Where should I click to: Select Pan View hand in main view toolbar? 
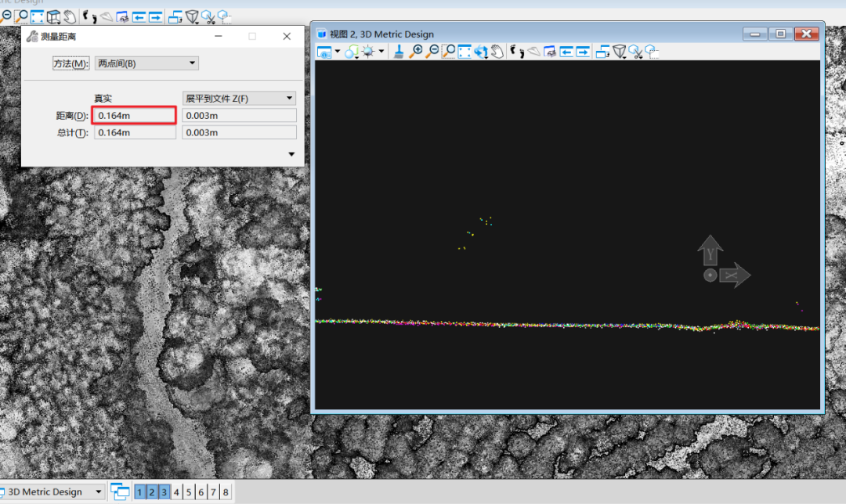(x=69, y=16)
